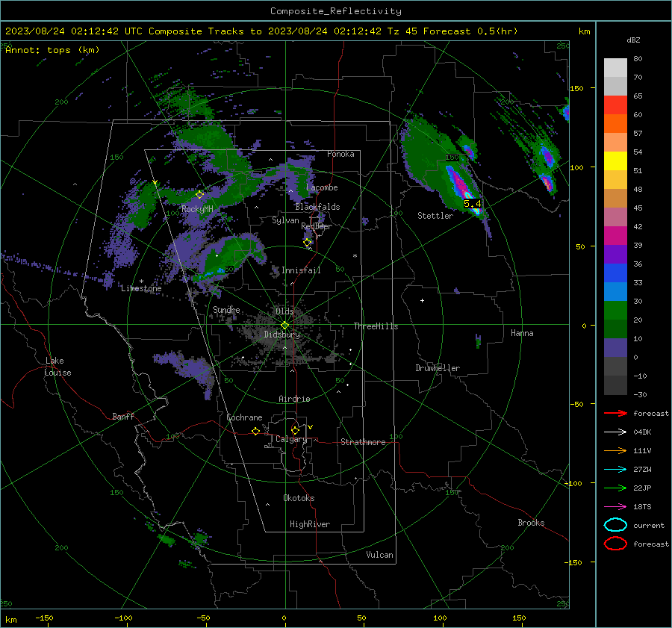
Task: Click the Sundre label
Action: [226, 310]
